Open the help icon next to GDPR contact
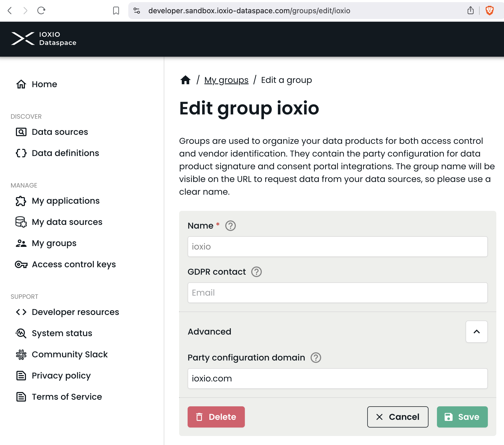The height and width of the screenshot is (445, 504). tap(257, 272)
